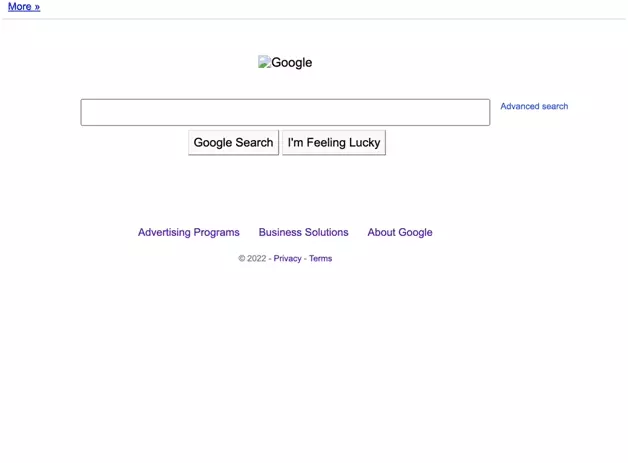Go to Advertising Programs
Viewport: 628px width, 463px height.
coord(189,232)
